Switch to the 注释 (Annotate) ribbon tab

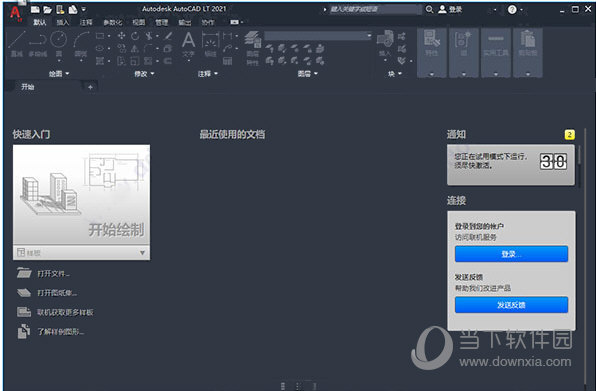click(86, 22)
